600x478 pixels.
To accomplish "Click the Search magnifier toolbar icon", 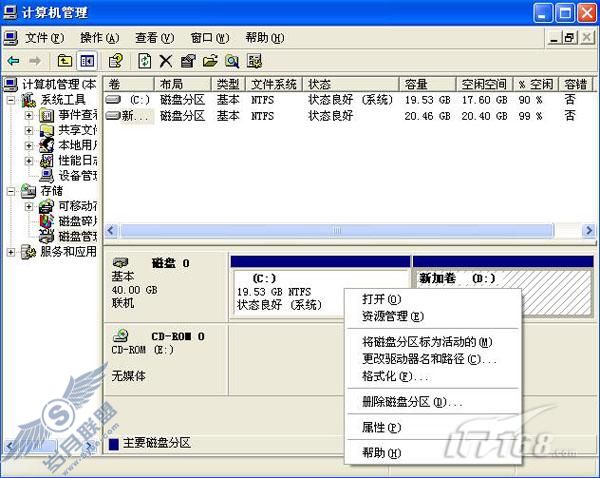I will point(232,61).
